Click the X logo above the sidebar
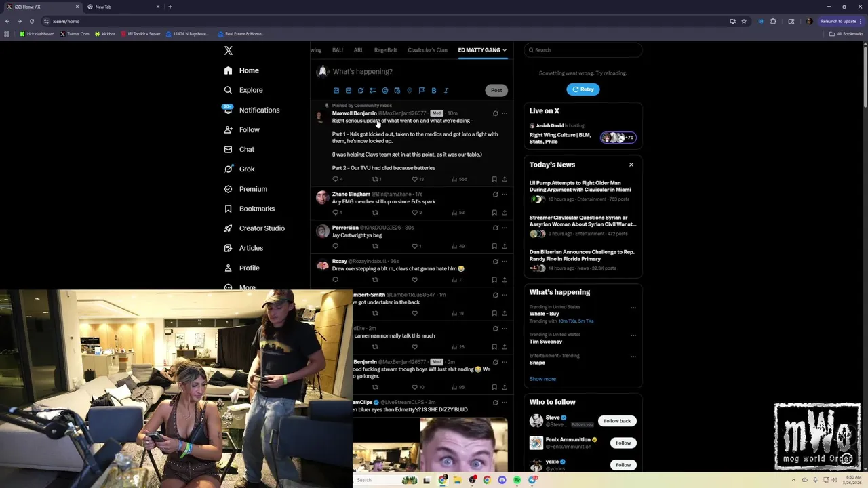868x488 pixels. pos(229,50)
